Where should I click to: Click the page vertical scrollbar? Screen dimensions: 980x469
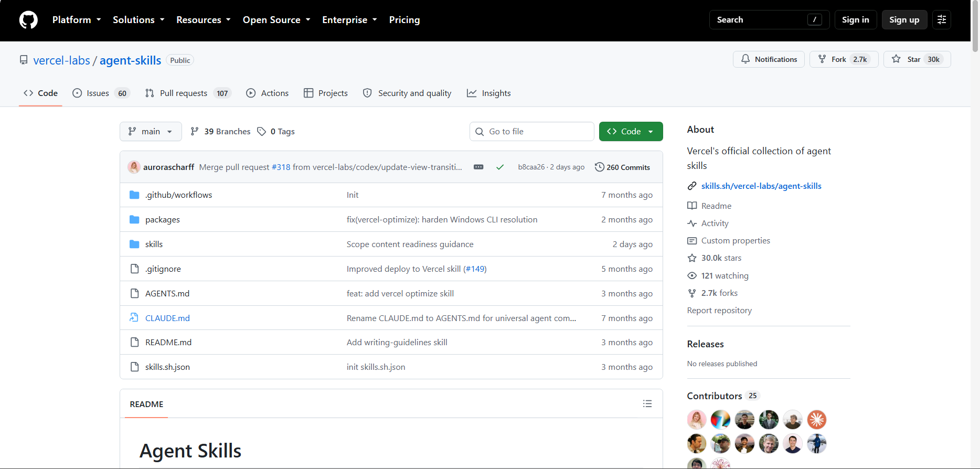[x=975, y=26]
